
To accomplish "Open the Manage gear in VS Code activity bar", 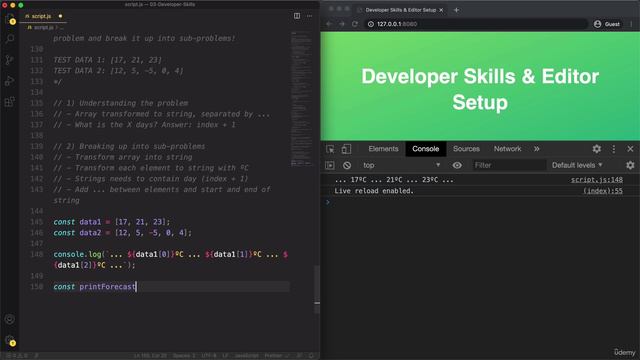I will pos(10,340).
